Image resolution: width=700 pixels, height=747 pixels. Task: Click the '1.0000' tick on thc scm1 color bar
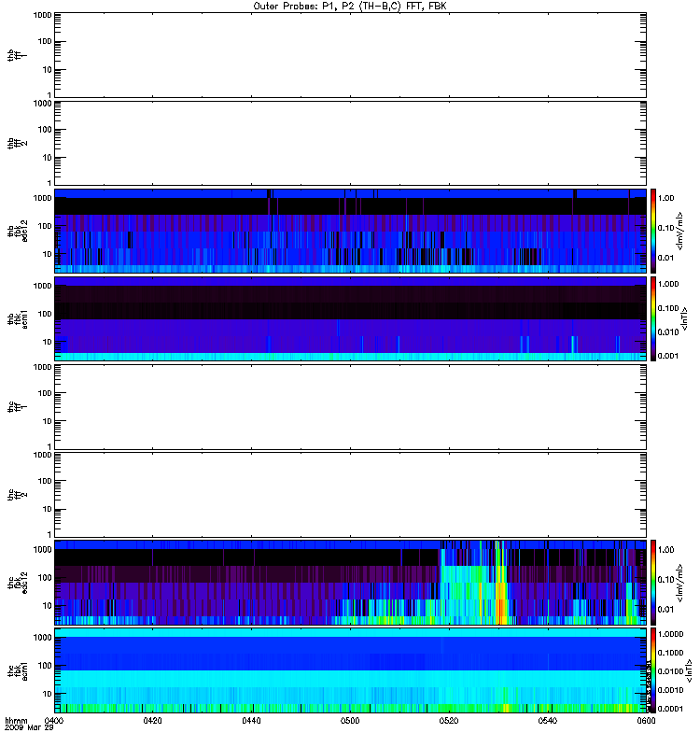[x=670, y=634]
